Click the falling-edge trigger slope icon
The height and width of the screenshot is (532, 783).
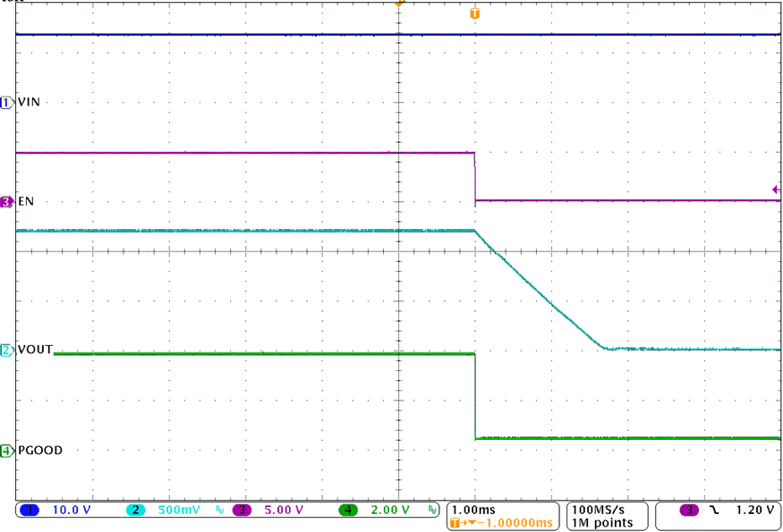(713, 510)
